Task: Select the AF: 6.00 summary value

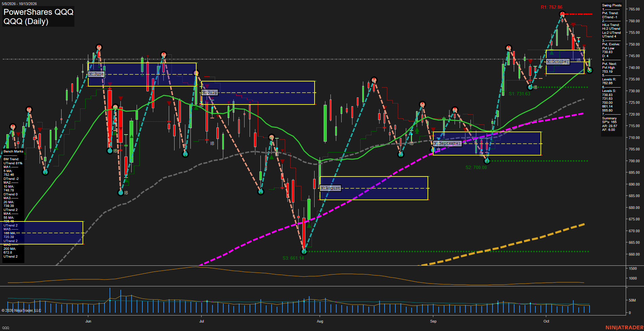Action: point(609,130)
